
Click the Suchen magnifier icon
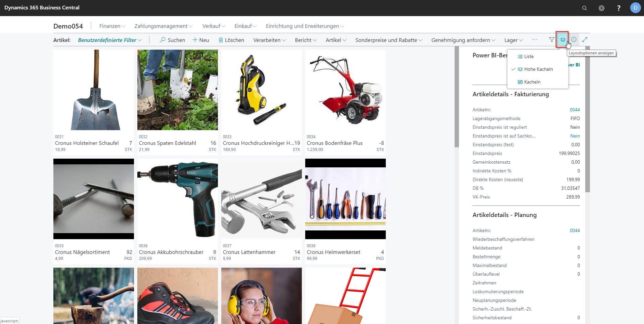[x=163, y=40]
